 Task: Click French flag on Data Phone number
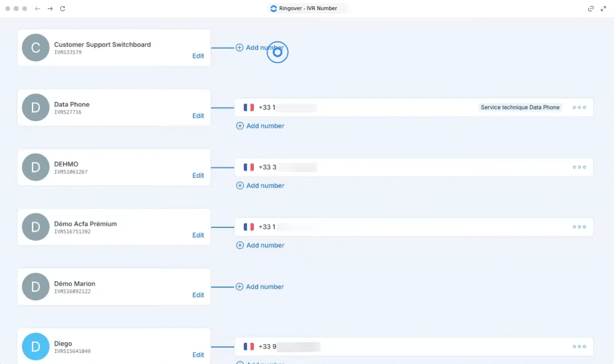tap(249, 107)
